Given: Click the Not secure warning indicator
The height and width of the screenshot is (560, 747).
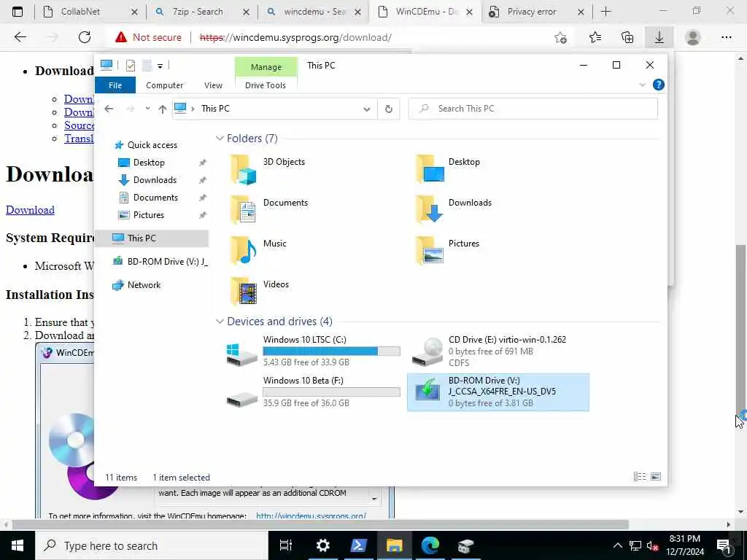Looking at the screenshot, I should click(x=148, y=37).
